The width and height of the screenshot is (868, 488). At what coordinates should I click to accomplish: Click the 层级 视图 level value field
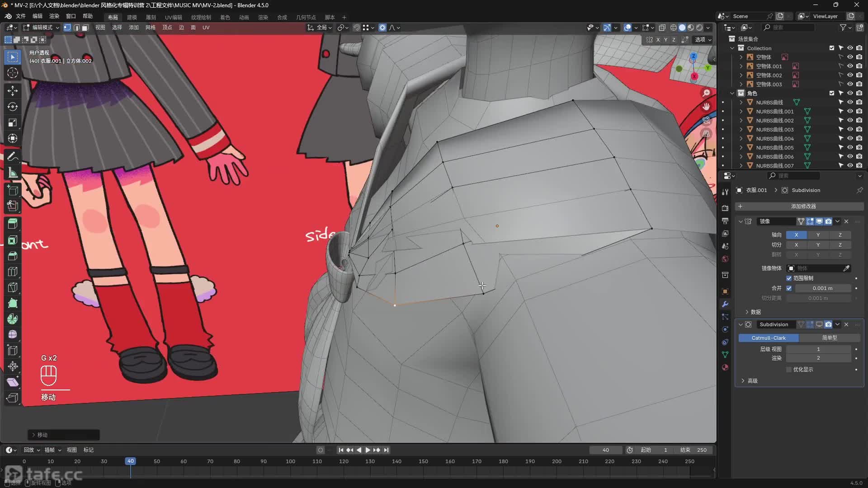tap(818, 349)
